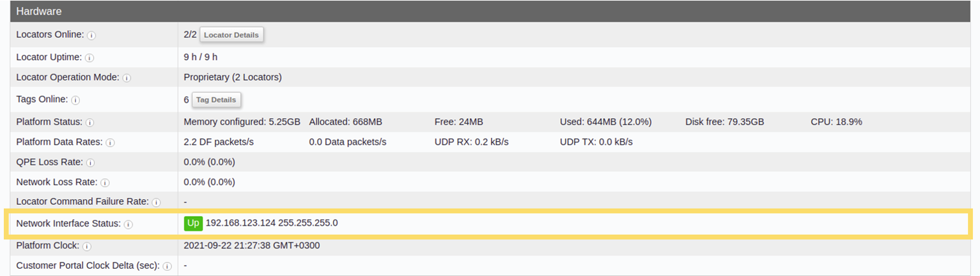Click info icon for Customer Portal Clock Delta

tap(167, 266)
